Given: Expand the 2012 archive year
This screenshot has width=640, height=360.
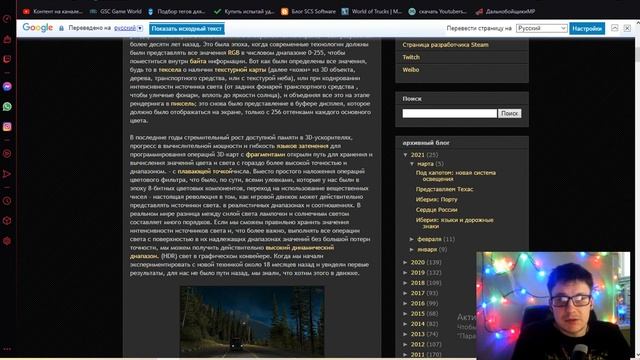Looking at the screenshot, I should [406, 344].
